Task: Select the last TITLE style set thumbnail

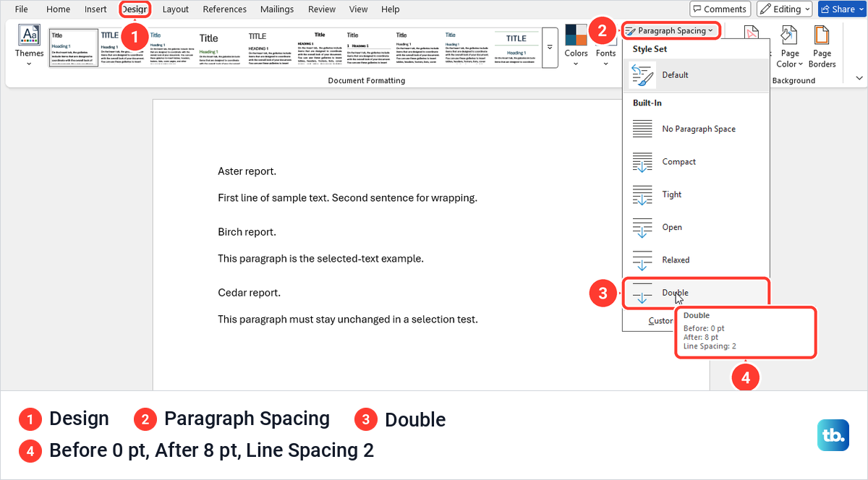Action: pos(516,48)
